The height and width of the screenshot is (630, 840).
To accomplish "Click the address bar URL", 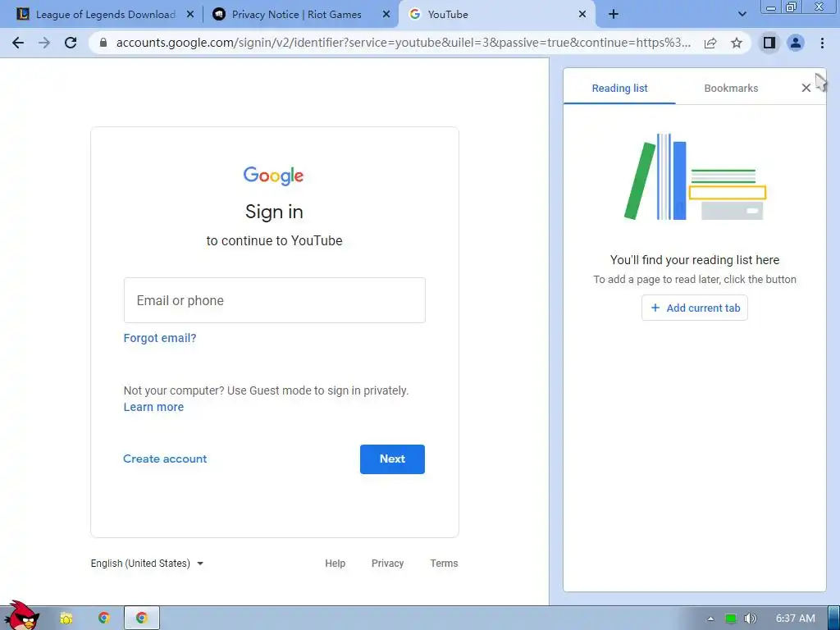I will pyautogui.click(x=403, y=43).
